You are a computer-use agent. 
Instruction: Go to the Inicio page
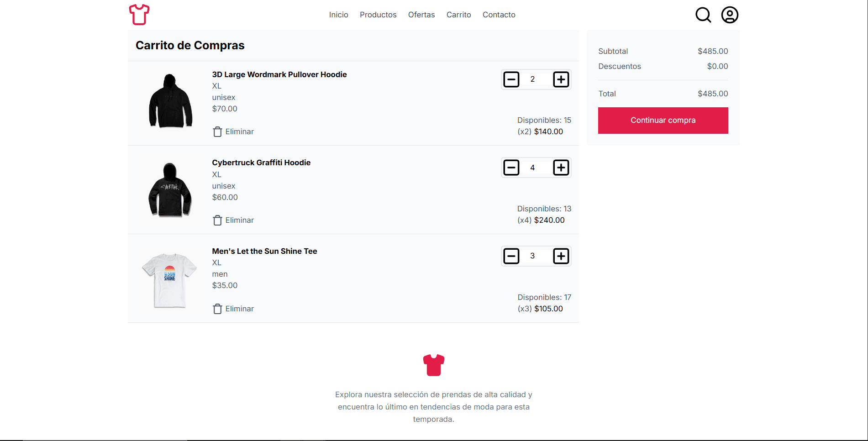pos(338,15)
